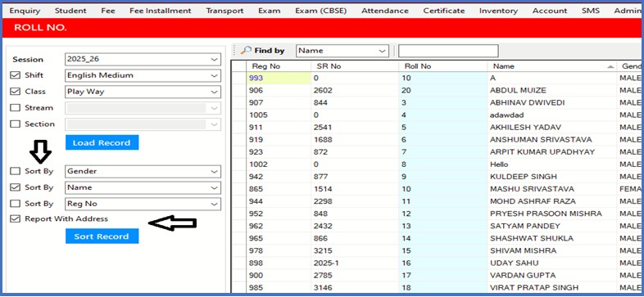Screen dimensions: 644x297
Task: Sort by the SR No column header
Action: point(355,66)
